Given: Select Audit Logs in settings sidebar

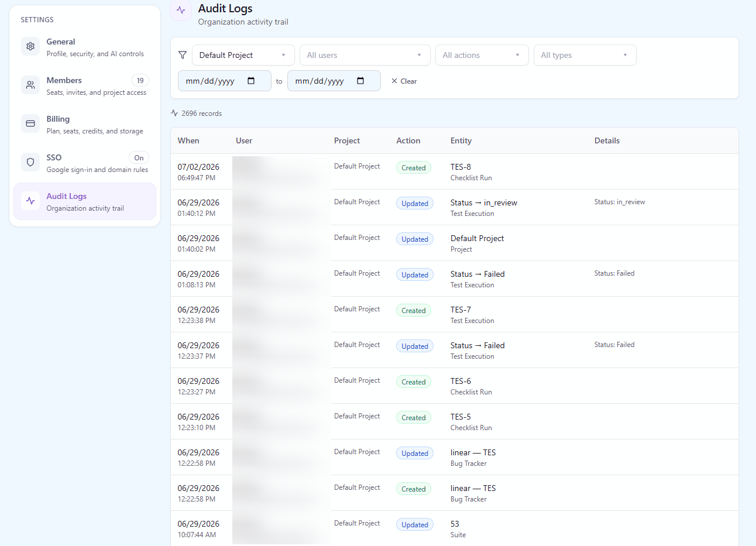Looking at the screenshot, I should click(85, 201).
